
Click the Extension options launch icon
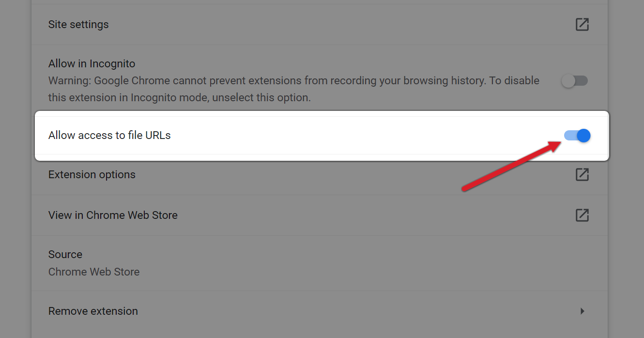pos(582,175)
